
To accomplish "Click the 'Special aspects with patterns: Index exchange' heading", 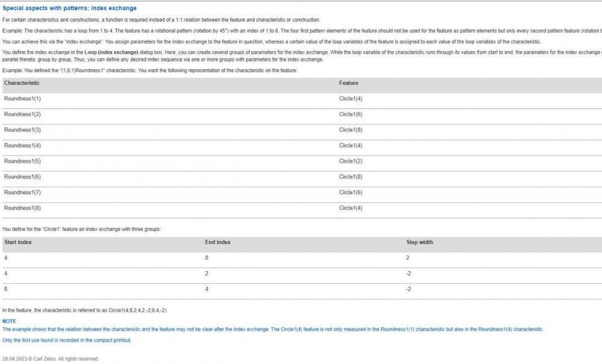I will point(69,8).
